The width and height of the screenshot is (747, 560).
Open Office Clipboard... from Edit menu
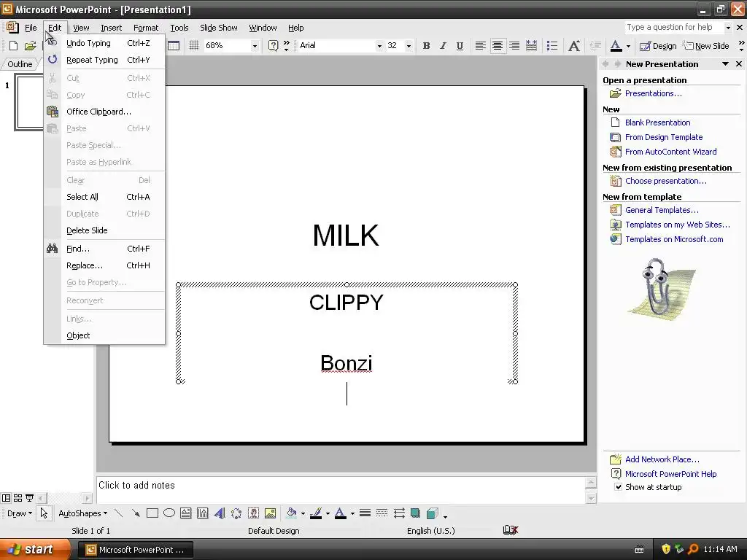(104, 112)
